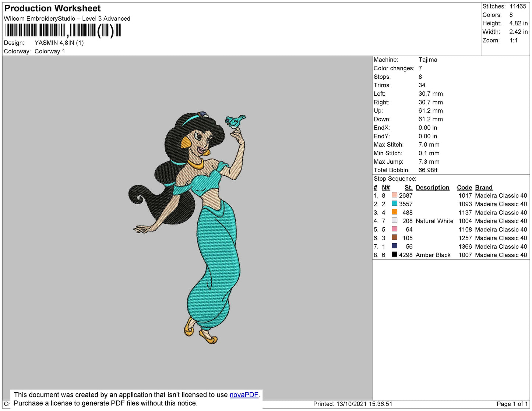
Task: Click the Max Jump value 7.3 mm
Action: pyautogui.click(x=429, y=162)
